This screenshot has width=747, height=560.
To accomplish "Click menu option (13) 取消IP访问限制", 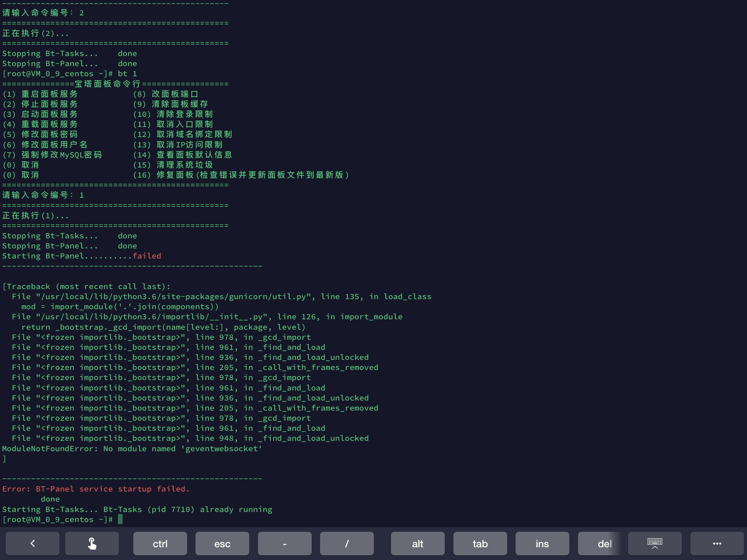I will click(x=178, y=144).
